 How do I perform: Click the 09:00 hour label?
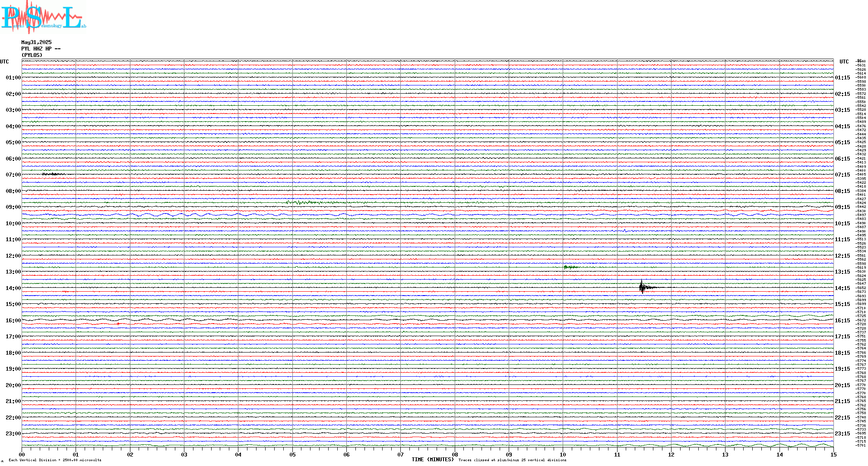tap(13, 207)
